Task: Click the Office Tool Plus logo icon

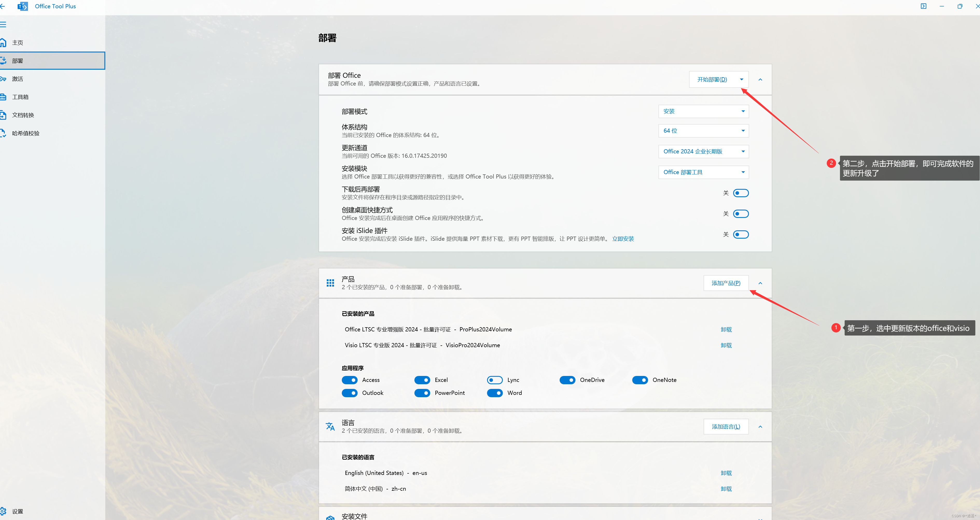Action: [23, 6]
